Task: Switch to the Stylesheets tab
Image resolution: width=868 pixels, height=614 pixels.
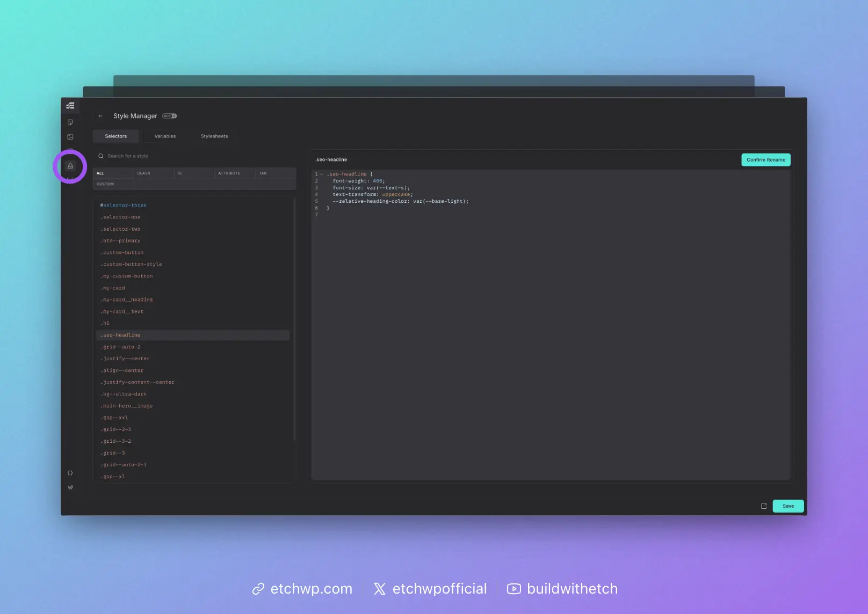Action: coord(214,136)
